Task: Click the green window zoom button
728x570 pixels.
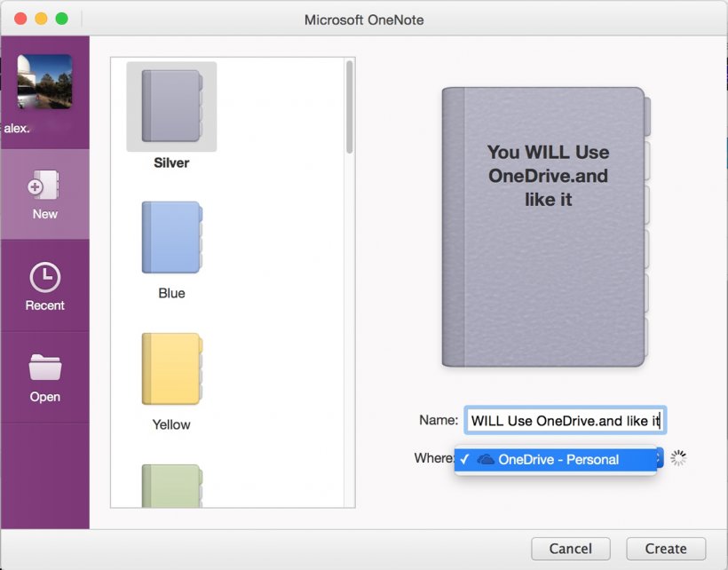Action: [x=62, y=19]
